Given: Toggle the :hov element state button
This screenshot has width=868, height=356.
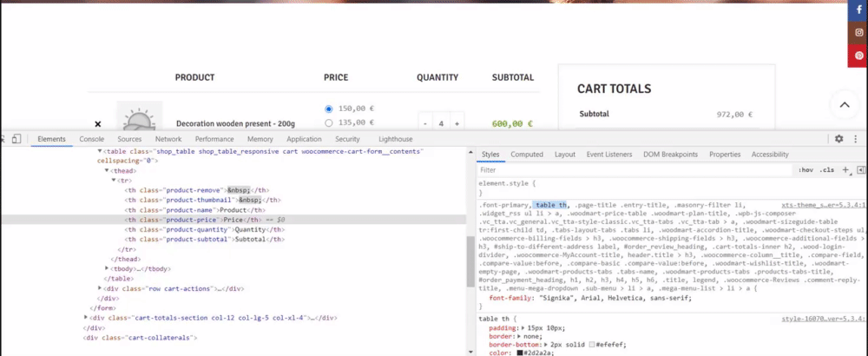Looking at the screenshot, I should point(806,170).
